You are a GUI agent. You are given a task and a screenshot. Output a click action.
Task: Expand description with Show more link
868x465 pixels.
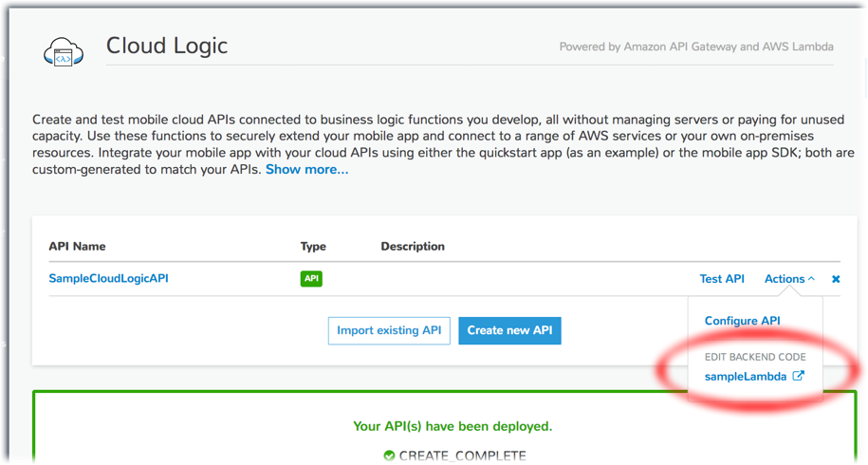pos(306,169)
